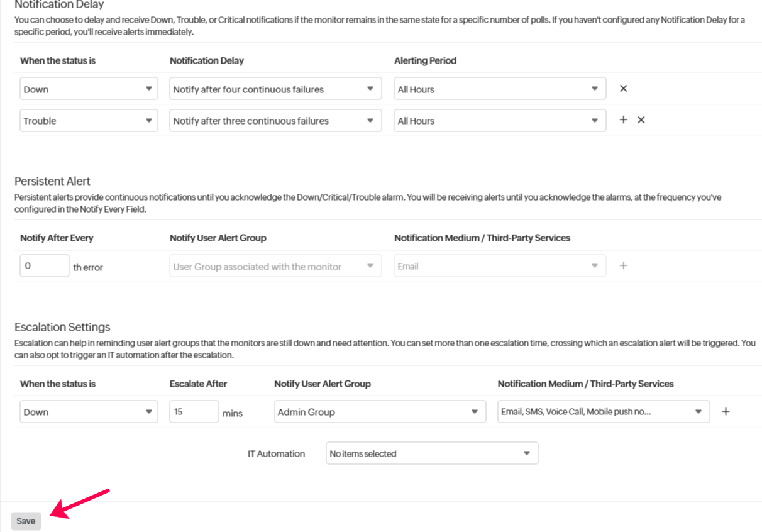This screenshot has width=762, height=532.
Task: Expand 'Notify after four continuous failures' dropdown
Action: tap(275, 89)
